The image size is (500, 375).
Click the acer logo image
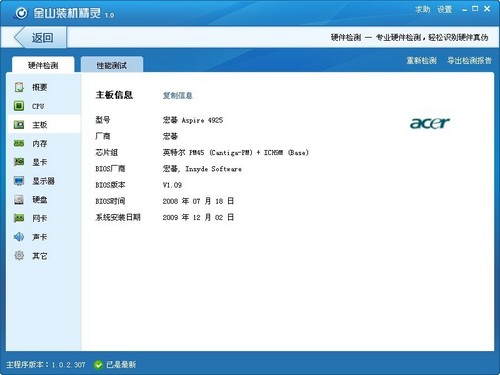[x=430, y=123]
